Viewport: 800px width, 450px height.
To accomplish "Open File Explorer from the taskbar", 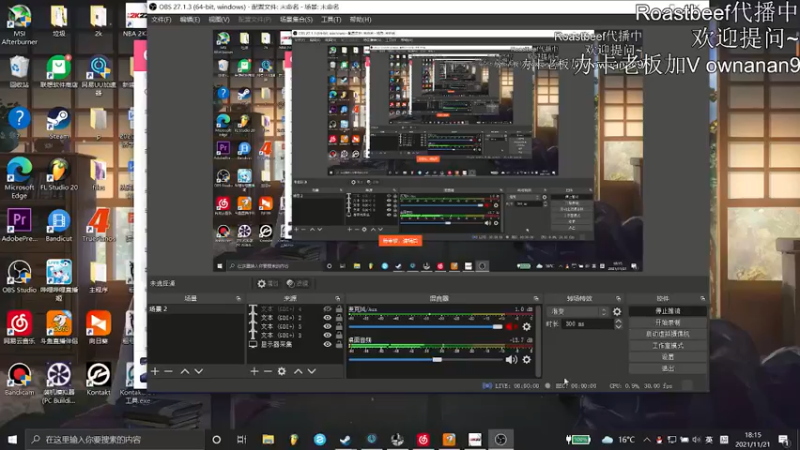I will tap(268, 439).
